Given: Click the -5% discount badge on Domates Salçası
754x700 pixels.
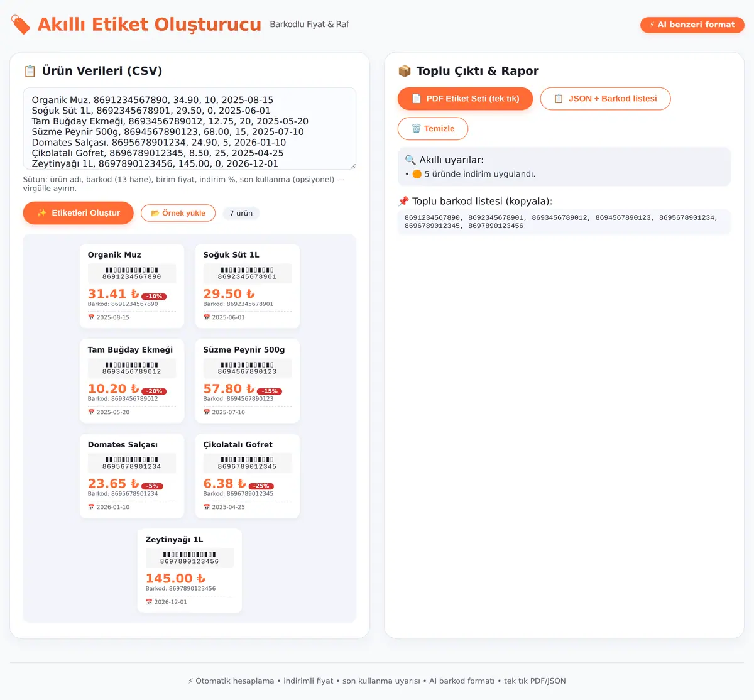Looking at the screenshot, I should tap(153, 486).
